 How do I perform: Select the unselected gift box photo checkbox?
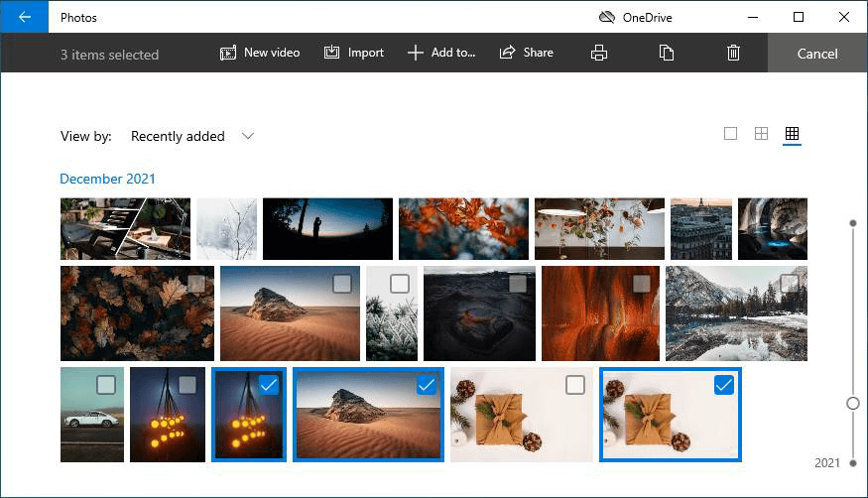575,385
